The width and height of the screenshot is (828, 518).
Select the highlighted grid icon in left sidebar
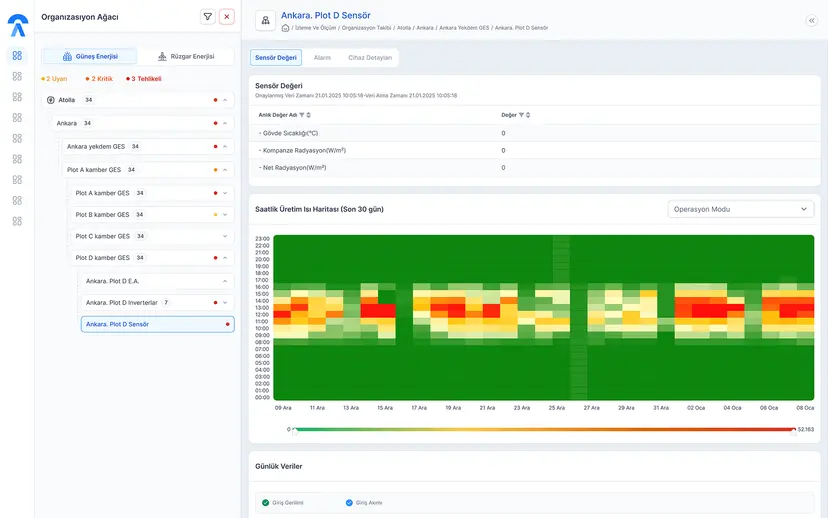pos(17,55)
